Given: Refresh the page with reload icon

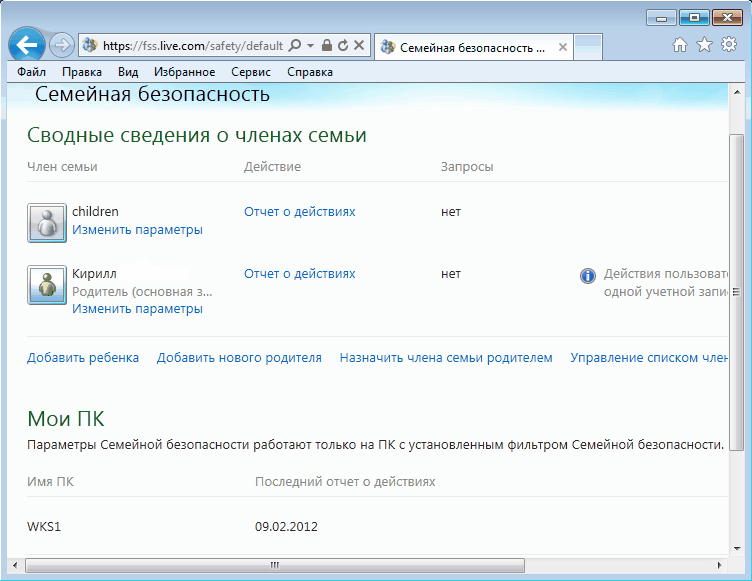Looking at the screenshot, I should tap(342, 46).
